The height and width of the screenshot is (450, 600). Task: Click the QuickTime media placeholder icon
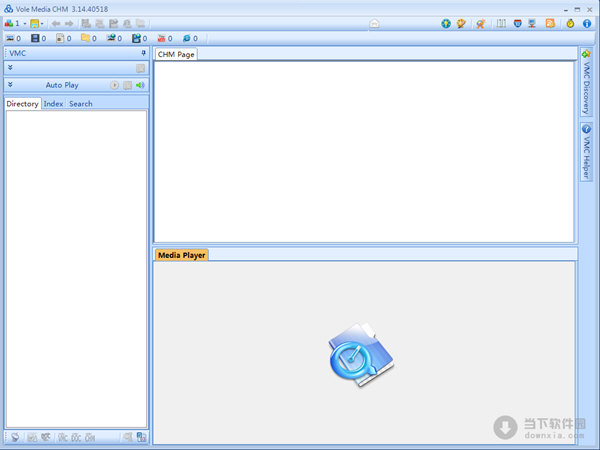tap(362, 355)
